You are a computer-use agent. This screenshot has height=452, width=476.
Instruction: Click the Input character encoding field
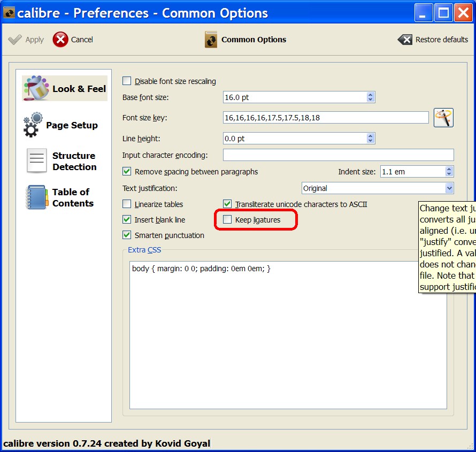coord(339,155)
